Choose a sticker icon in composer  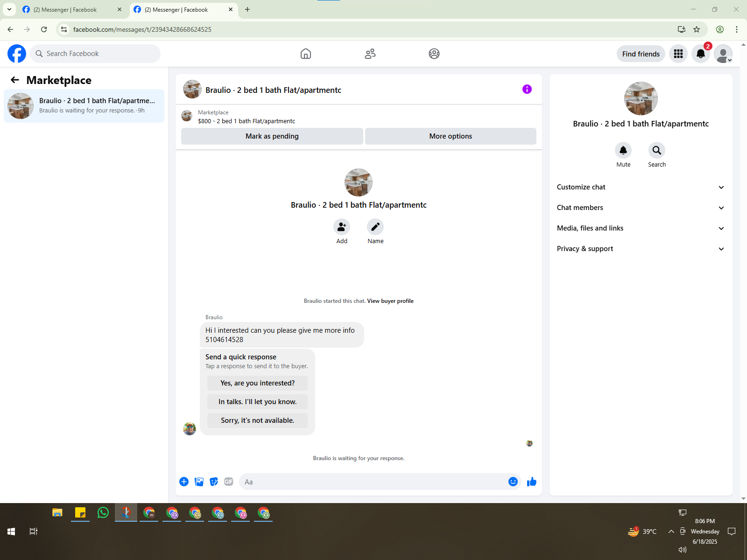(214, 482)
